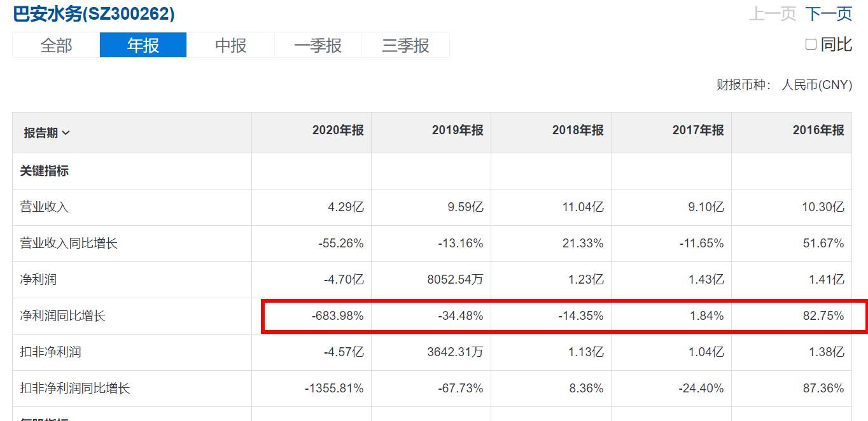
Task: Toggle the 同比 checkbox
Action: (x=811, y=45)
